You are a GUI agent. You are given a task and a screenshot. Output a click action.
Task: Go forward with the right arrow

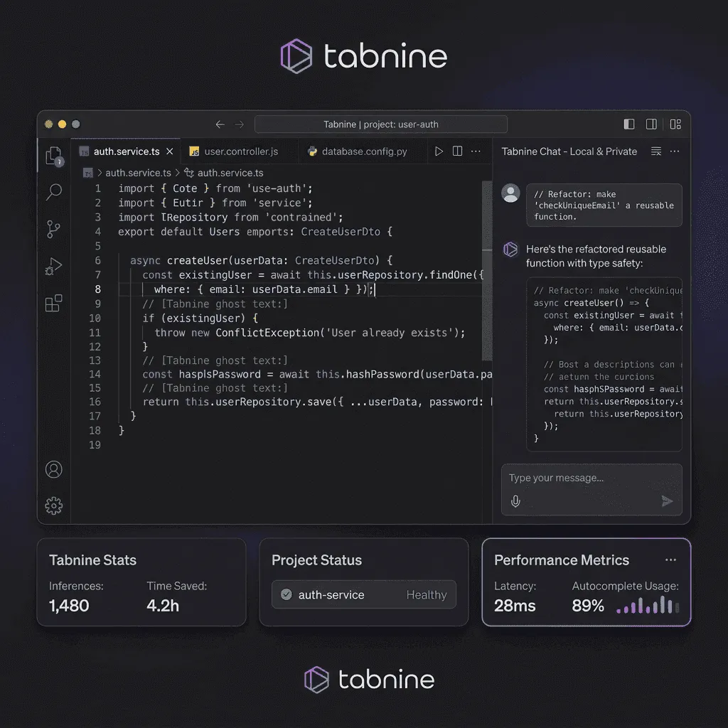(x=239, y=124)
